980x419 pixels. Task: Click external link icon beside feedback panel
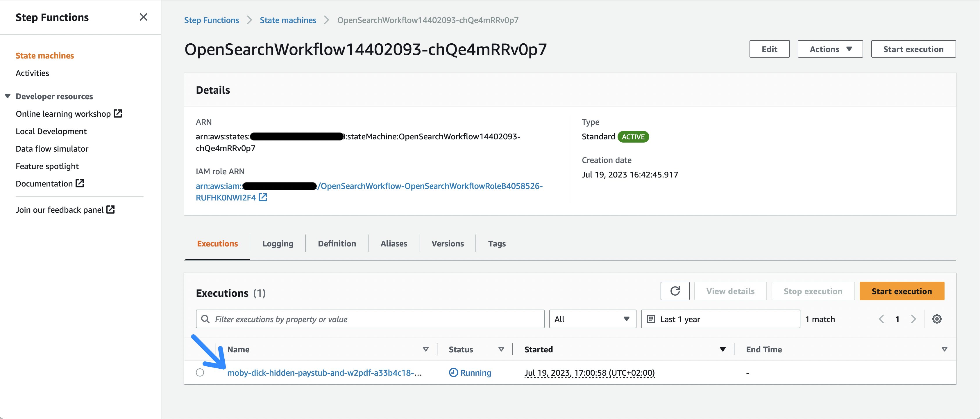[x=111, y=210]
